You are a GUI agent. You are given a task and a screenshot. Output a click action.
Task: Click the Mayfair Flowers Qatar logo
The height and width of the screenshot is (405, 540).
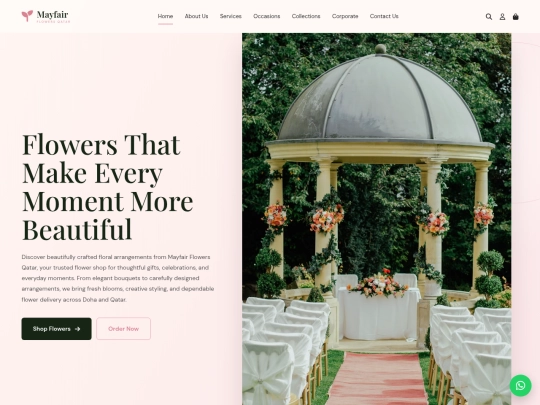click(45, 16)
